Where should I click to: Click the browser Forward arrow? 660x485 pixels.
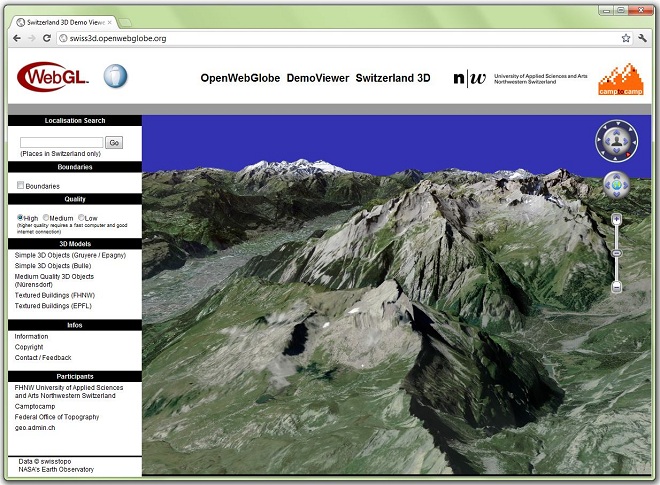(32, 38)
